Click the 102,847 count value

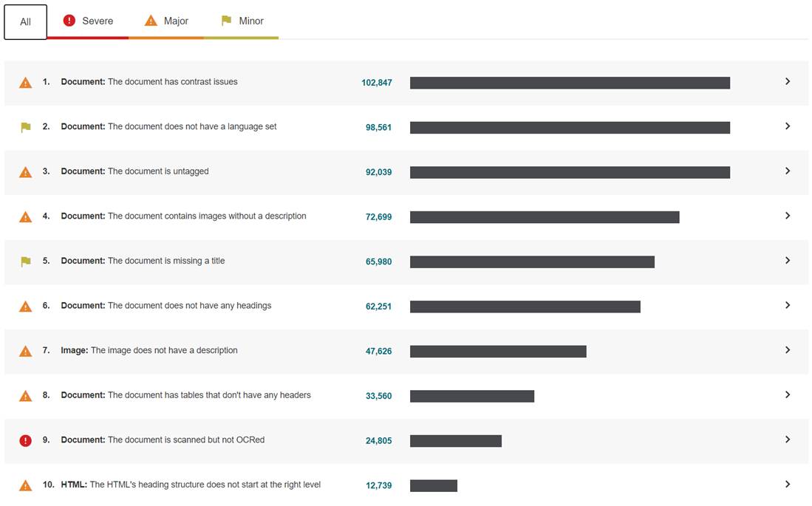pos(377,83)
